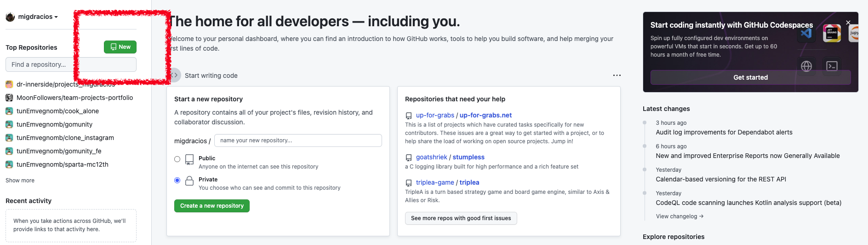This screenshot has height=245, width=868.
Task: Click the green Create a new repository button
Action: point(212,206)
